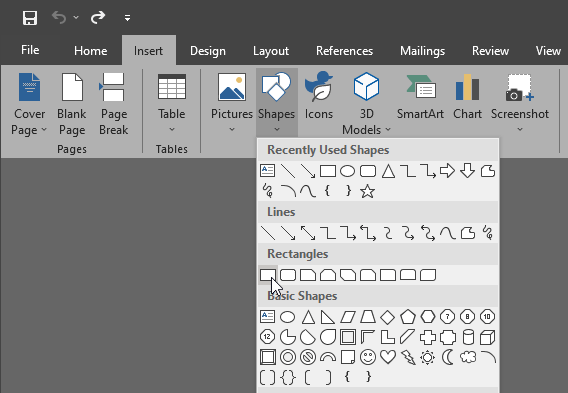The width and height of the screenshot is (568, 393).
Task: Select the Donut shape
Action: click(288, 358)
